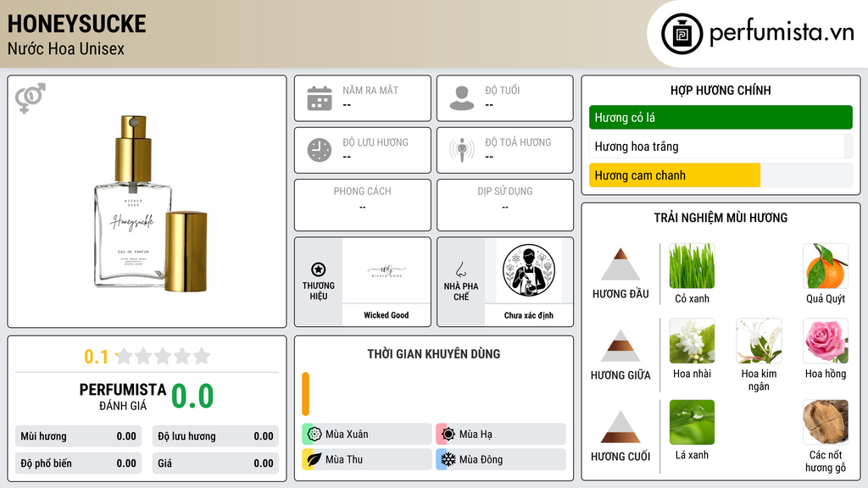The image size is (868, 488).
Task: Click the perfumer illustration image
Action: pos(529,270)
